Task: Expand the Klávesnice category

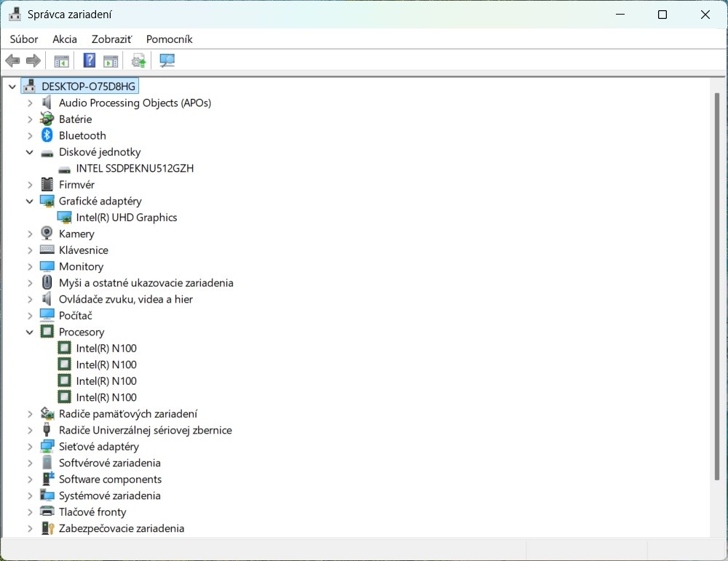Action: tap(30, 250)
